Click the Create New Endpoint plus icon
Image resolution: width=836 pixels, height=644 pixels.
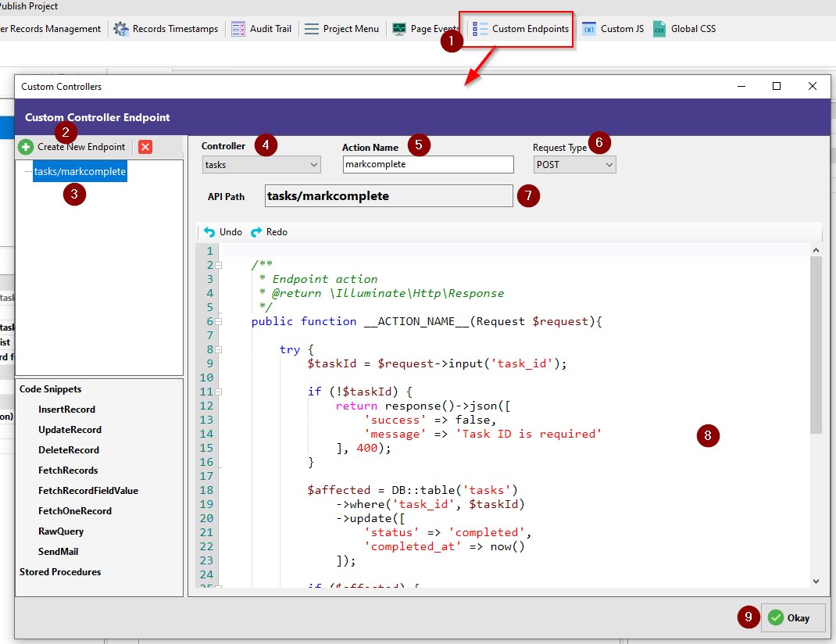pos(26,146)
